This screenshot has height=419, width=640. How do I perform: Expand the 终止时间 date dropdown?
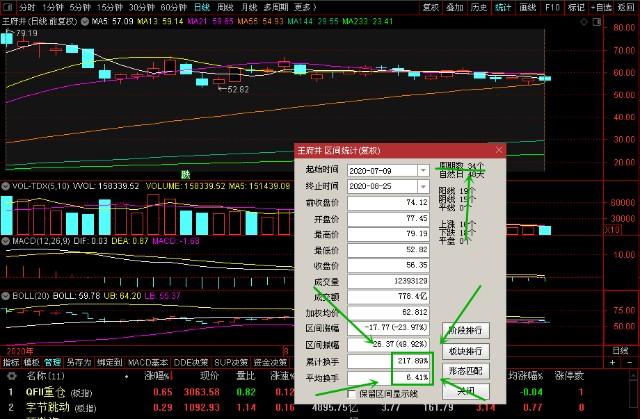[x=423, y=186]
